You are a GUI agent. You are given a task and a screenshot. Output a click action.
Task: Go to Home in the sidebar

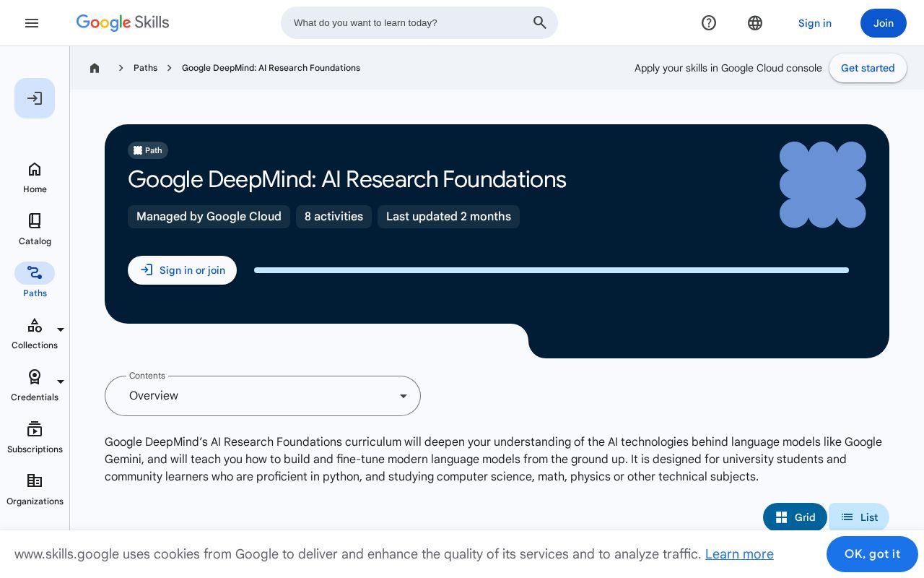35,178
